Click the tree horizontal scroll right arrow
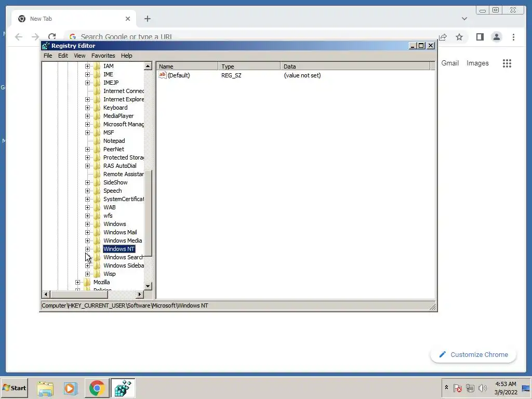Screen dimensions: 532x399 point(140,294)
